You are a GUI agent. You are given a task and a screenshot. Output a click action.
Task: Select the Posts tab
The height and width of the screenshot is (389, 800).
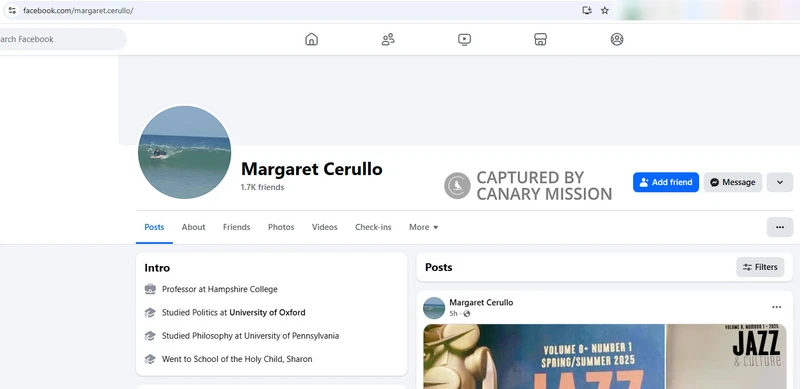(x=154, y=227)
